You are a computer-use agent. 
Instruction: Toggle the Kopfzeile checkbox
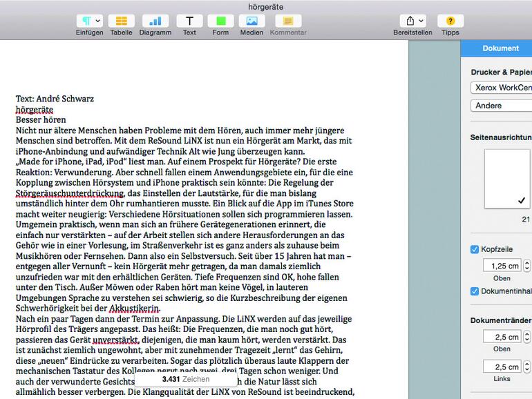click(475, 249)
